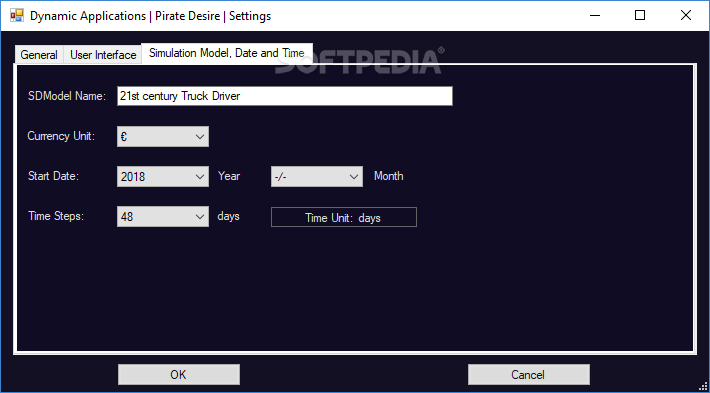Viewport: 710px width, 393px height.
Task: Click the Start Date label
Action: point(53,176)
